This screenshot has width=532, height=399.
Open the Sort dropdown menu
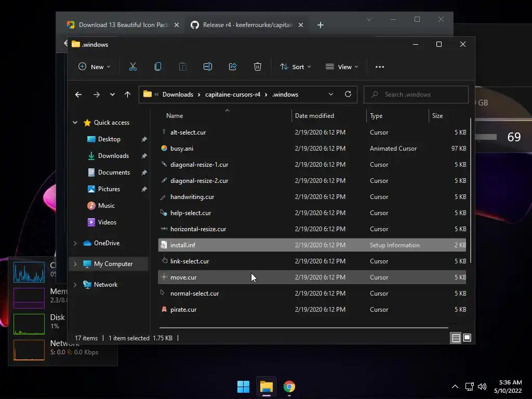point(295,67)
